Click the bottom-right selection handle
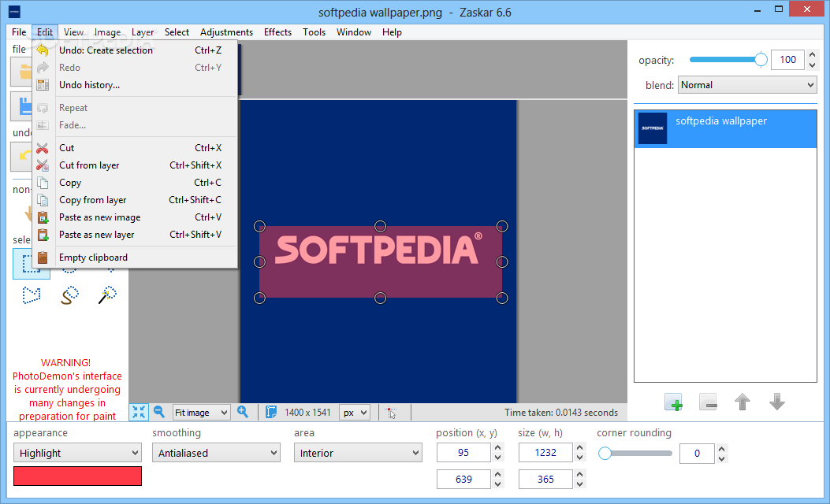This screenshot has height=504, width=830. (x=502, y=298)
